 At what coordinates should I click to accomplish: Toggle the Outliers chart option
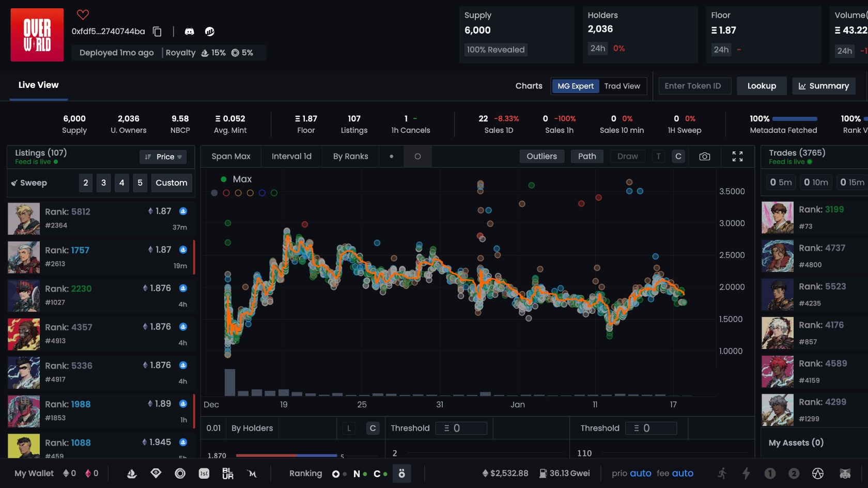[x=541, y=156]
